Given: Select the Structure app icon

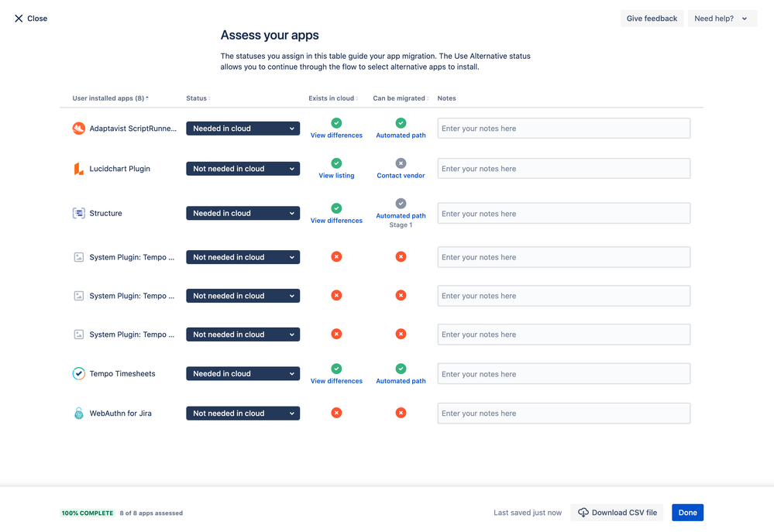Looking at the screenshot, I should 77,213.
